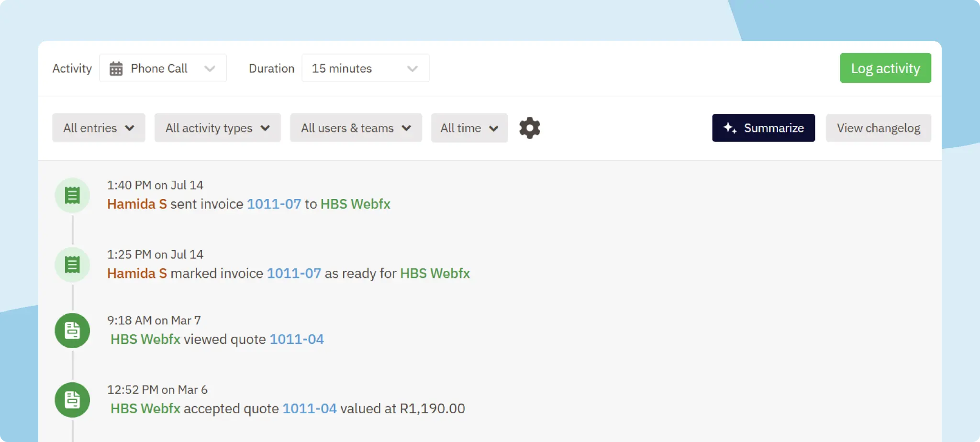View quote 1011-04
Screen dimensions: 980x442
(296, 339)
